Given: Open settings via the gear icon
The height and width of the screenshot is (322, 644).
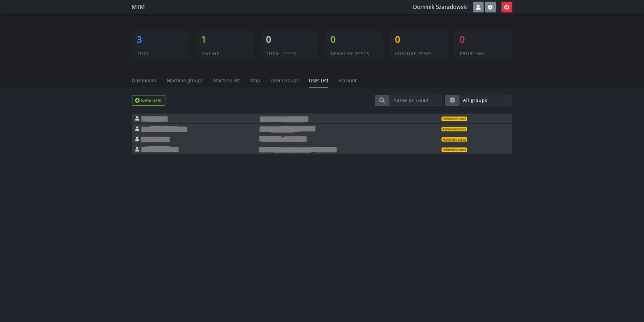Looking at the screenshot, I should (x=490, y=7).
